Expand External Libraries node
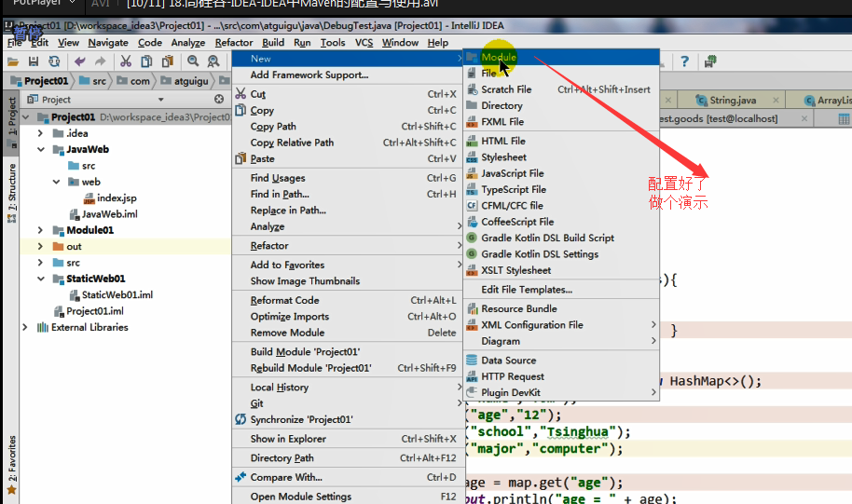This screenshot has width=852, height=504. (x=25, y=327)
